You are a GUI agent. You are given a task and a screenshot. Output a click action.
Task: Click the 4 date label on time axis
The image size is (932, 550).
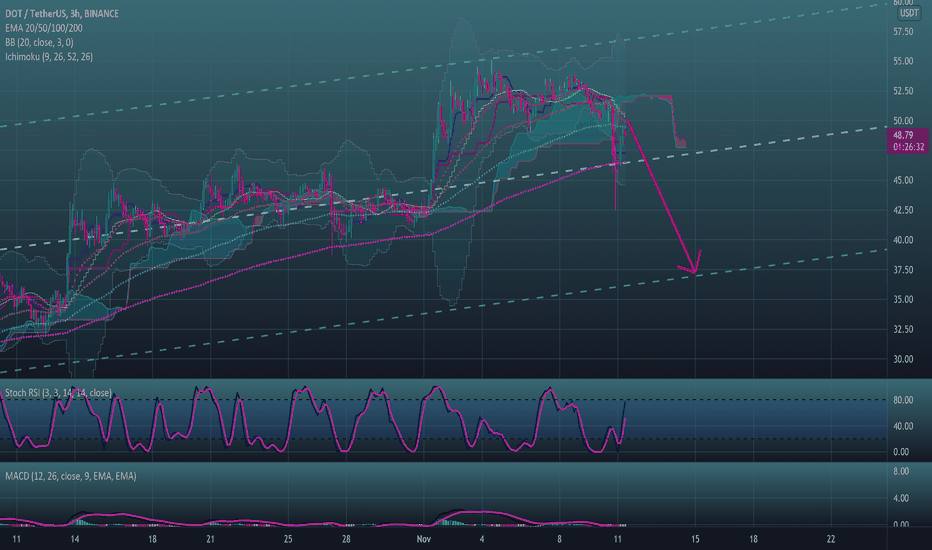[x=482, y=539]
